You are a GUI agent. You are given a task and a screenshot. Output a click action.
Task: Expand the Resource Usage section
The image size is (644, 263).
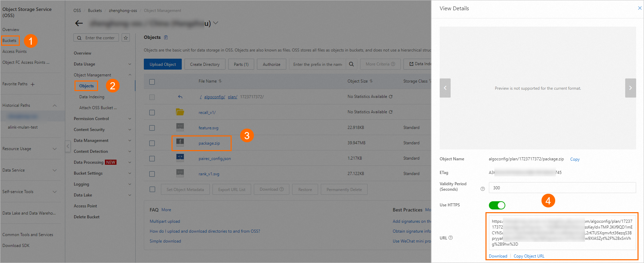[55, 149]
